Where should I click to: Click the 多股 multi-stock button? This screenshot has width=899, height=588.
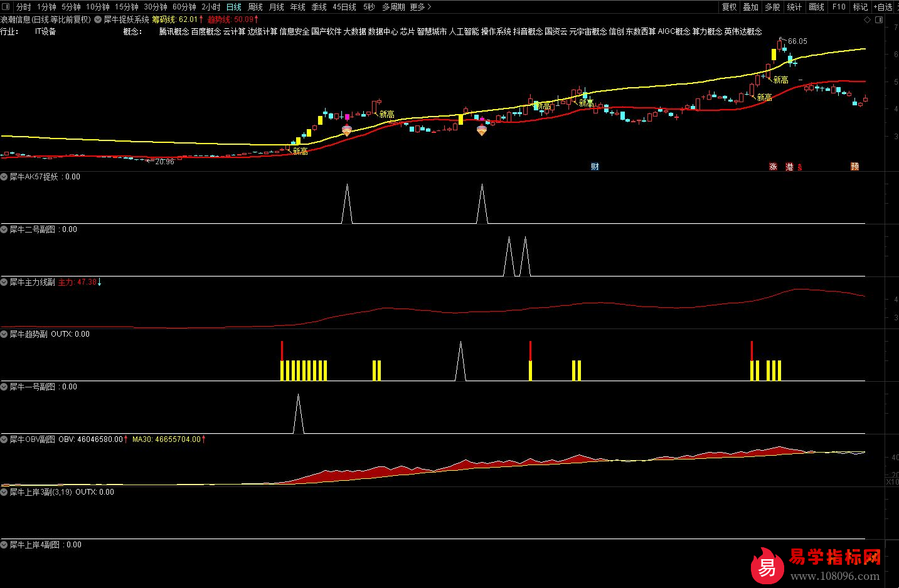pos(773,7)
